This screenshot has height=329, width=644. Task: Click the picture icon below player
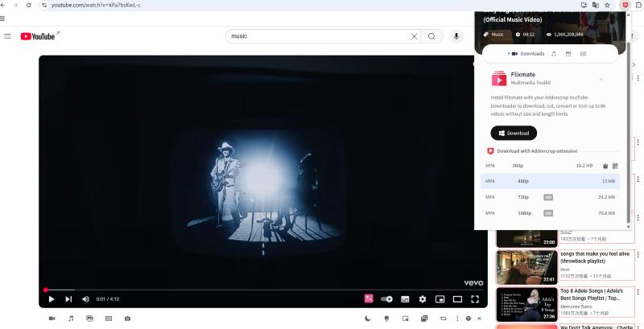click(x=89, y=319)
